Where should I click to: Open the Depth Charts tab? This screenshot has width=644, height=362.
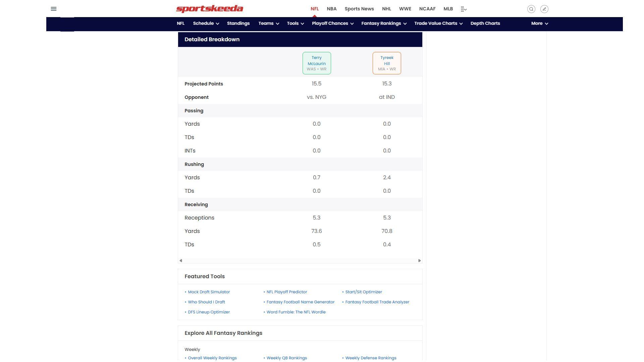(485, 23)
